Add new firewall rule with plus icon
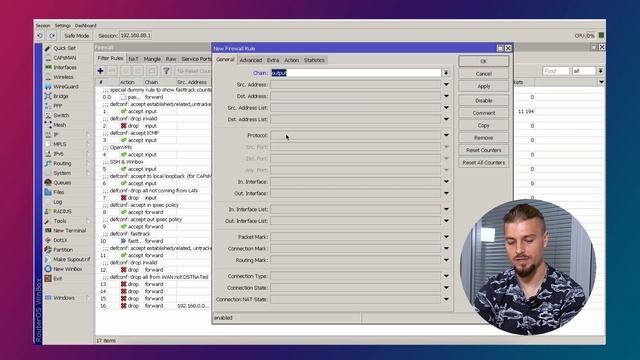This screenshot has width=640, height=360. pos(100,71)
